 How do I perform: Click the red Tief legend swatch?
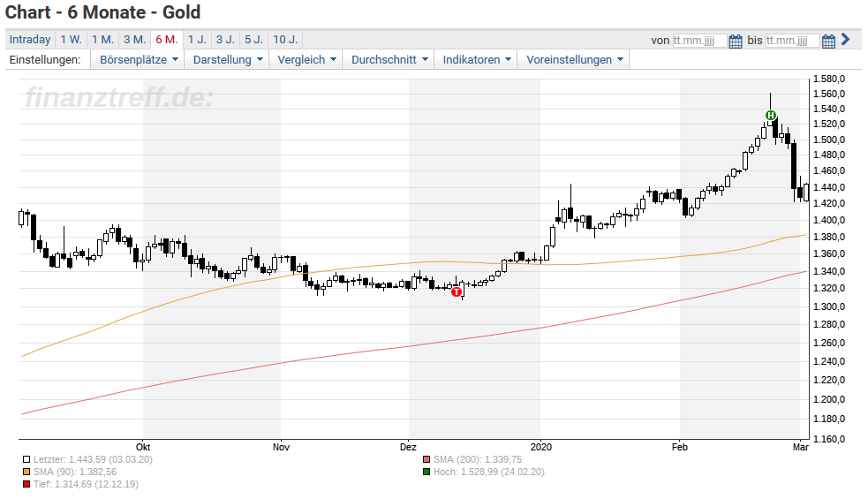(x=26, y=484)
